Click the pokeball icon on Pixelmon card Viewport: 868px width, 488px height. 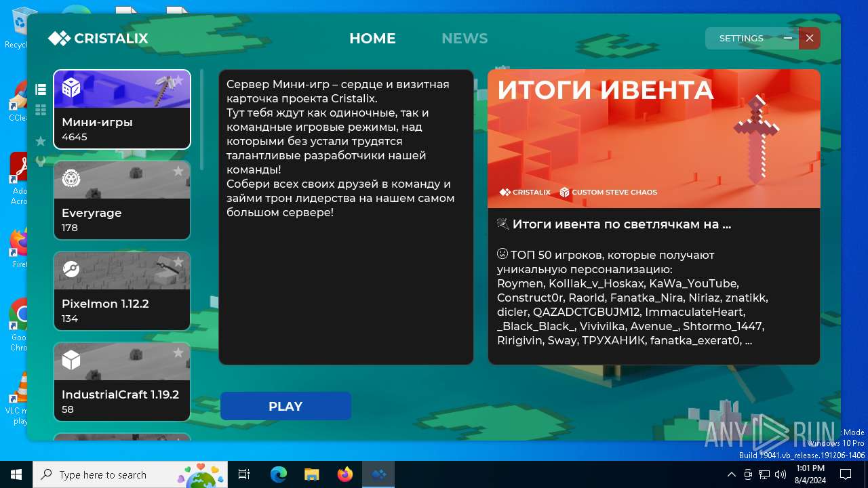tap(71, 270)
